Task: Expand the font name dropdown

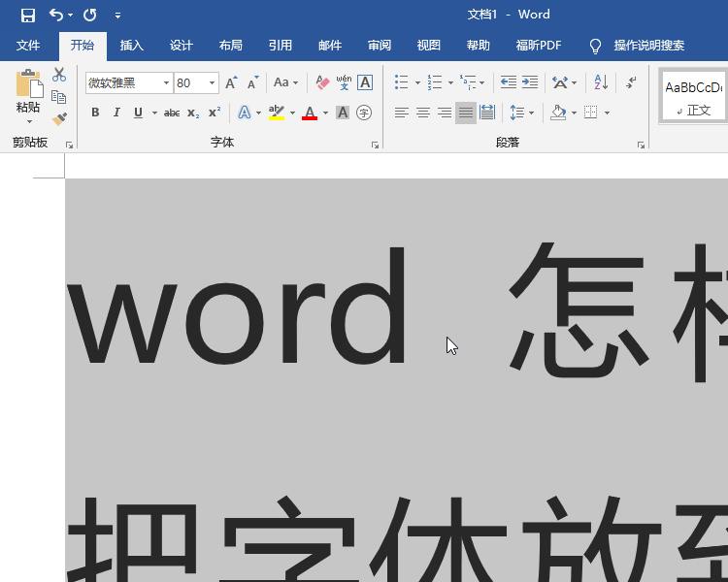Action: (x=166, y=83)
